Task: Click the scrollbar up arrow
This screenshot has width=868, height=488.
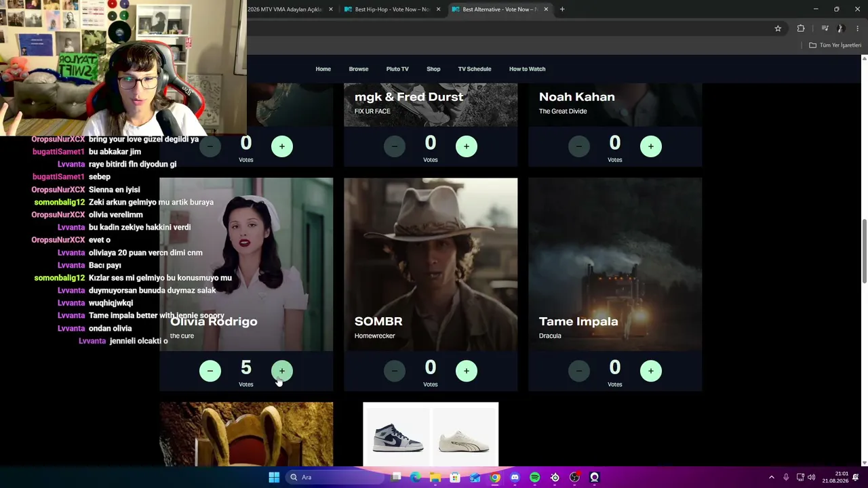Action: click(x=864, y=58)
